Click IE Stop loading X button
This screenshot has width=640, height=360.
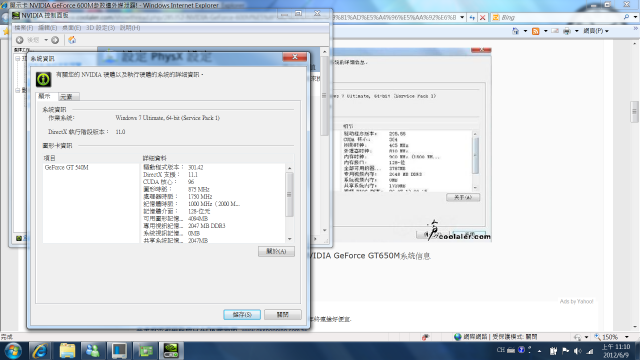point(482,18)
